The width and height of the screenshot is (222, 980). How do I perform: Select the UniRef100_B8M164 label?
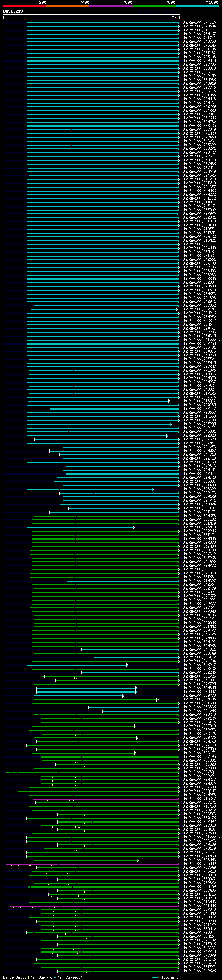coord(199,936)
